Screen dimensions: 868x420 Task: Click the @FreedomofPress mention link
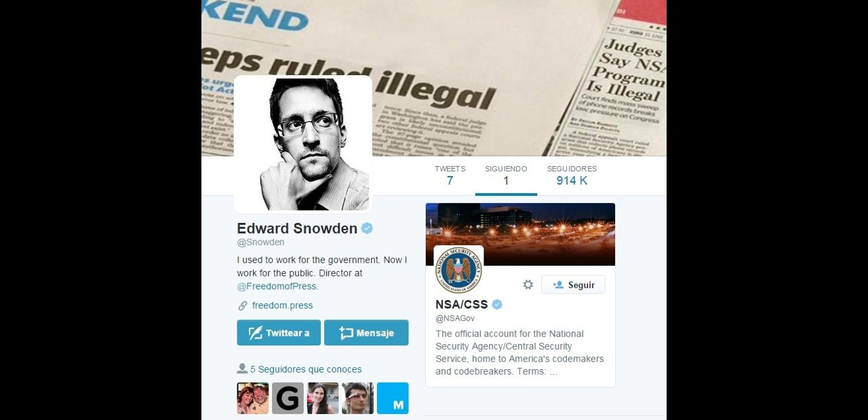tap(277, 286)
